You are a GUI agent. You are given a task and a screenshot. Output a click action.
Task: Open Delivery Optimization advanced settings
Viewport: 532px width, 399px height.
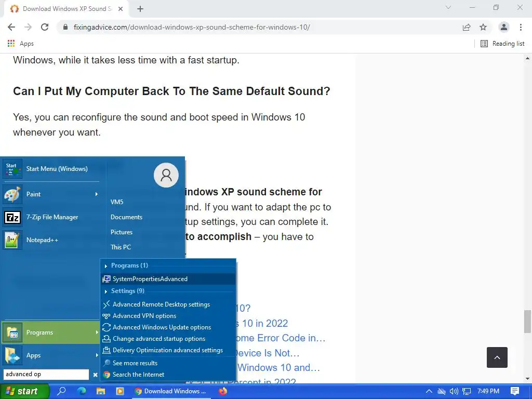point(168,350)
